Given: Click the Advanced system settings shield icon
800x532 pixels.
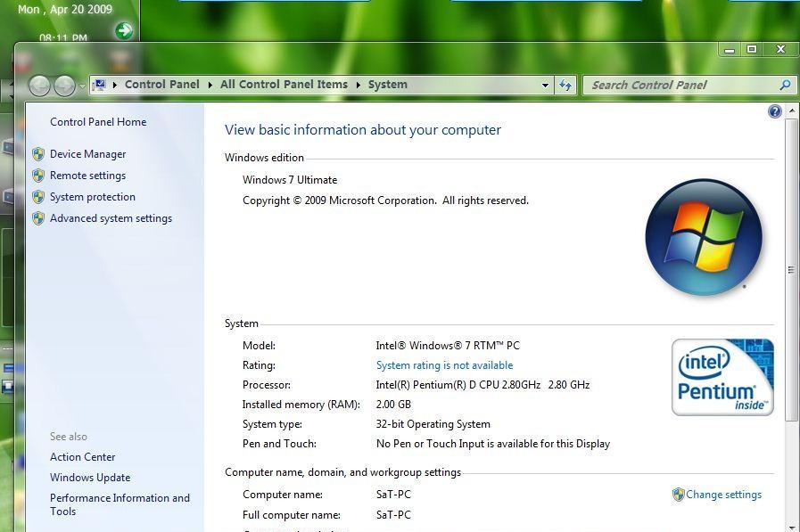Looking at the screenshot, I should point(38,218).
